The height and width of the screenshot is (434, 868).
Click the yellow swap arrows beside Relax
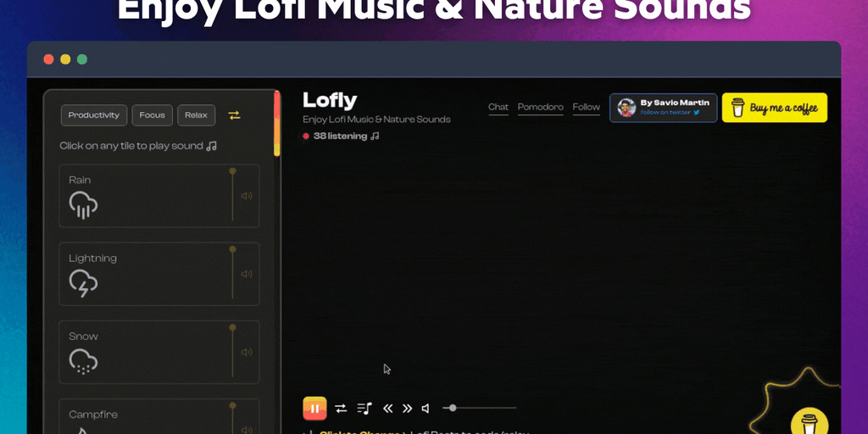click(234, 115)
